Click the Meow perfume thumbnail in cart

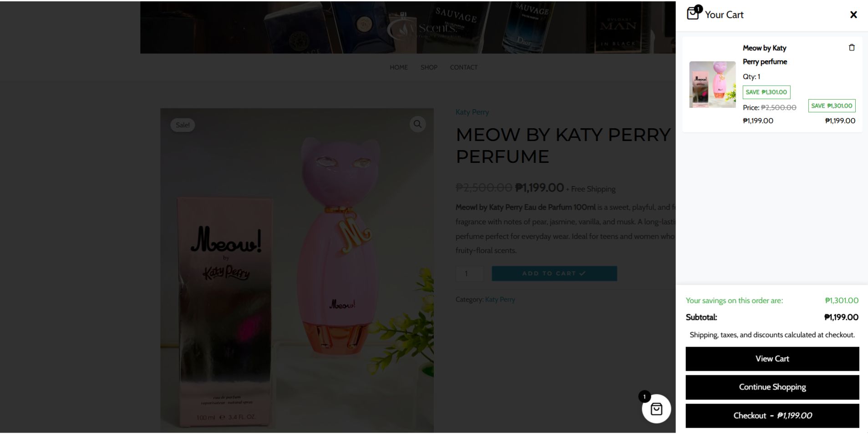(712, 85)
